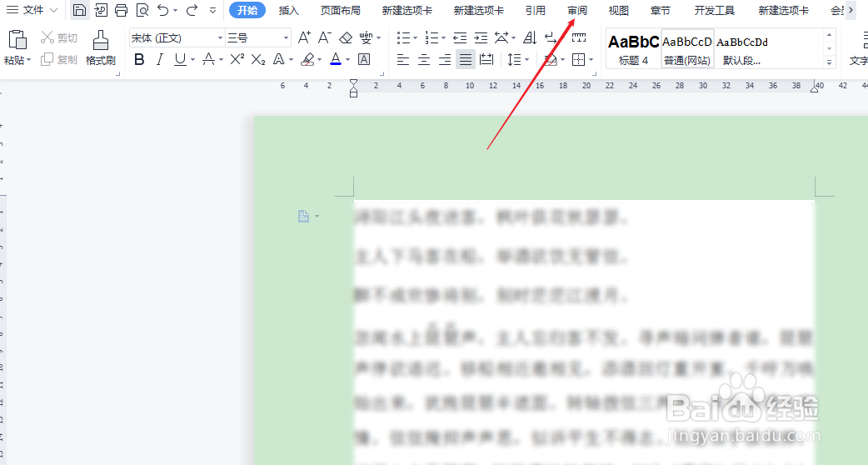Switch to the 视图 tab
This screenshot has width=868, height=465.
618,10
